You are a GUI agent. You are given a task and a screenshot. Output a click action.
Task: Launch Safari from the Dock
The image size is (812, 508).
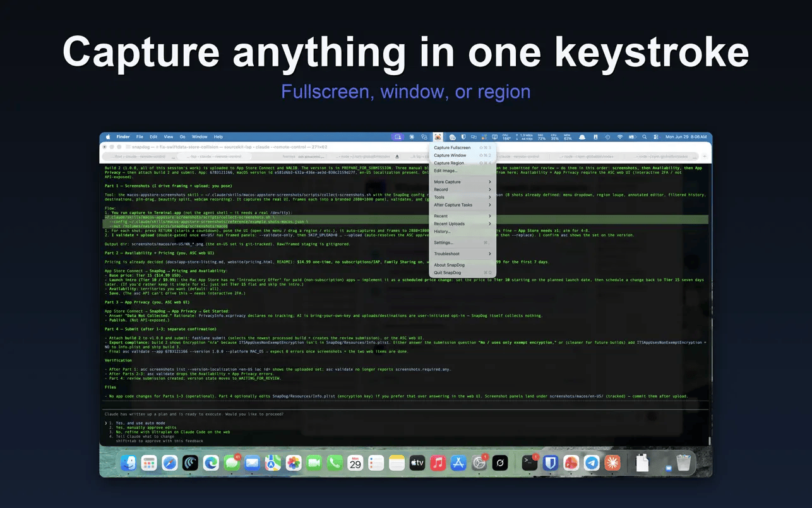pyautogui.click(x=170, y=463)
